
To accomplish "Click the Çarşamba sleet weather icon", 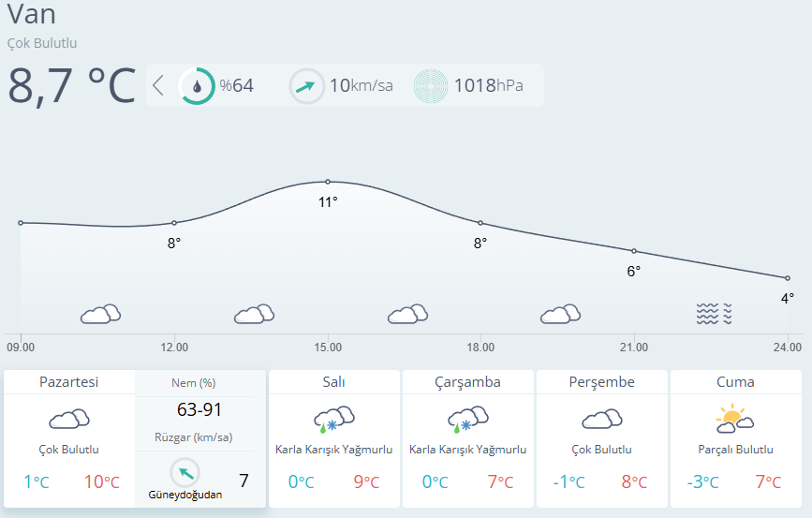I will tap(468, 419).
